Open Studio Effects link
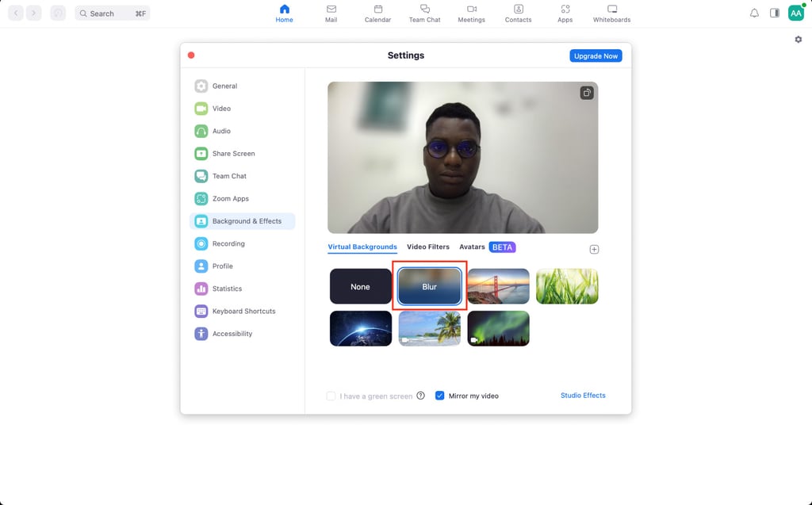 583,395
